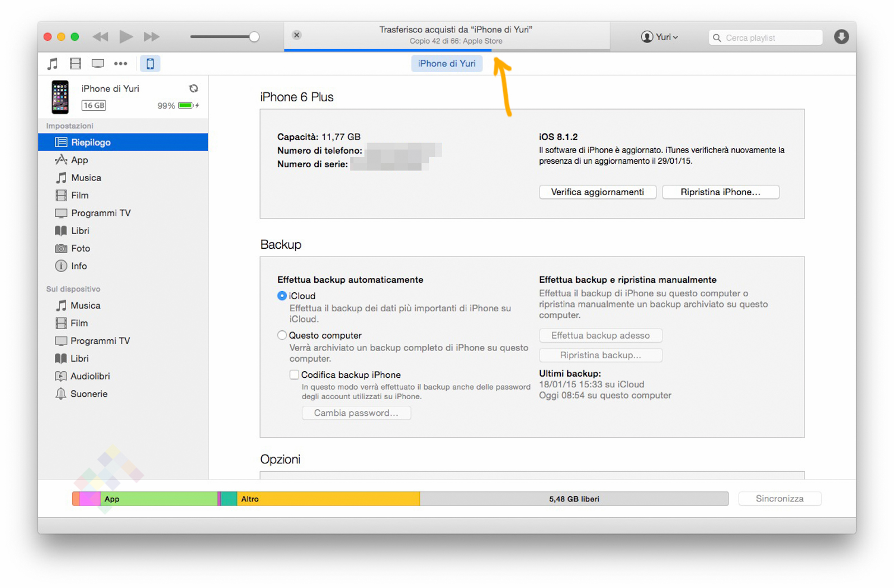Click Verifica aggiornamenti button
The height and width of the screenshot is (588, 894).
coord(597,192)
